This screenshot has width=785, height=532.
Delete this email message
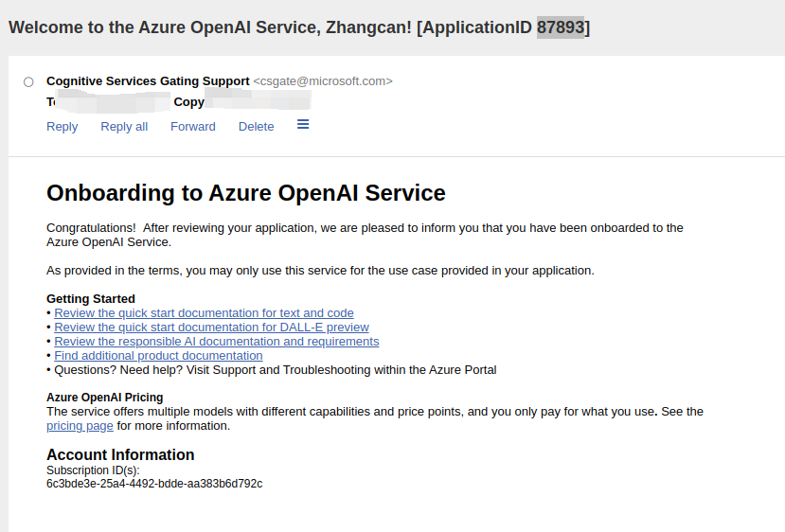[x=256, y=127]
